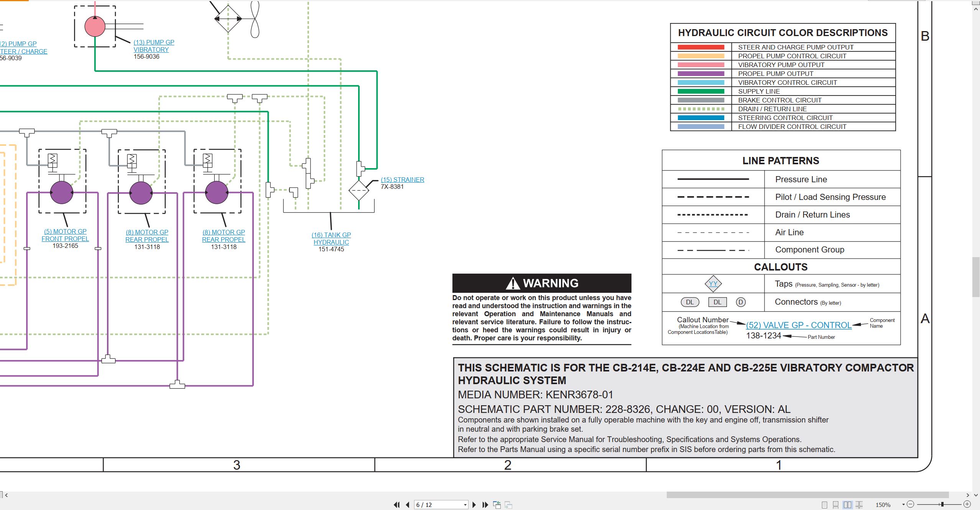
Task: Click the vertical scrollbar thumb
Action: (976, 277)
